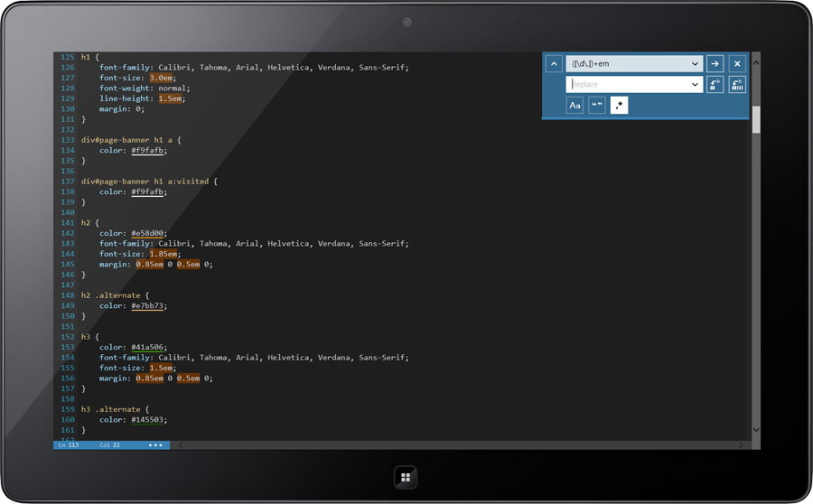
Task: Click the Col 22 column indicator
Action: [109, 445]
